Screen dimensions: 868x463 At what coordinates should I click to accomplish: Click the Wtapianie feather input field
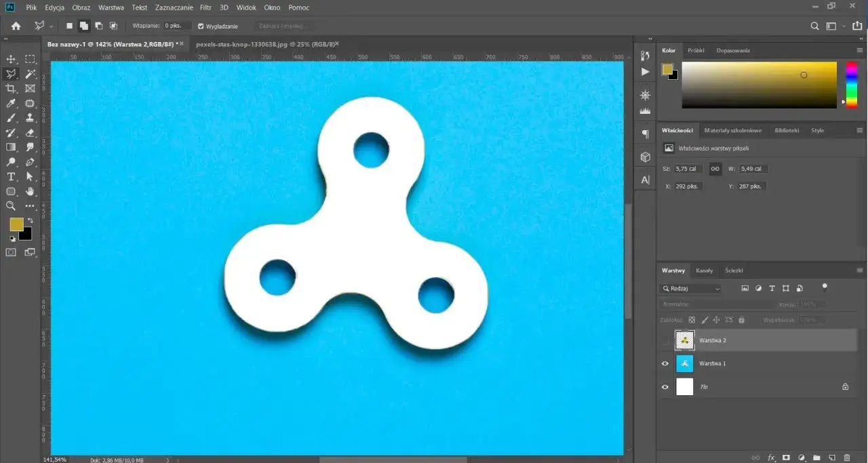[x=178, y=26]
